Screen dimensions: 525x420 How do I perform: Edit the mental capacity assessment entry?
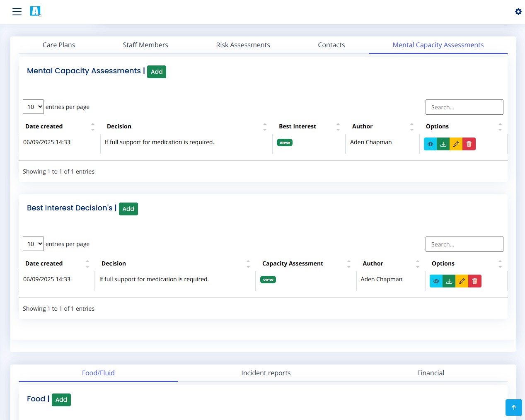(x=456, y=144)
